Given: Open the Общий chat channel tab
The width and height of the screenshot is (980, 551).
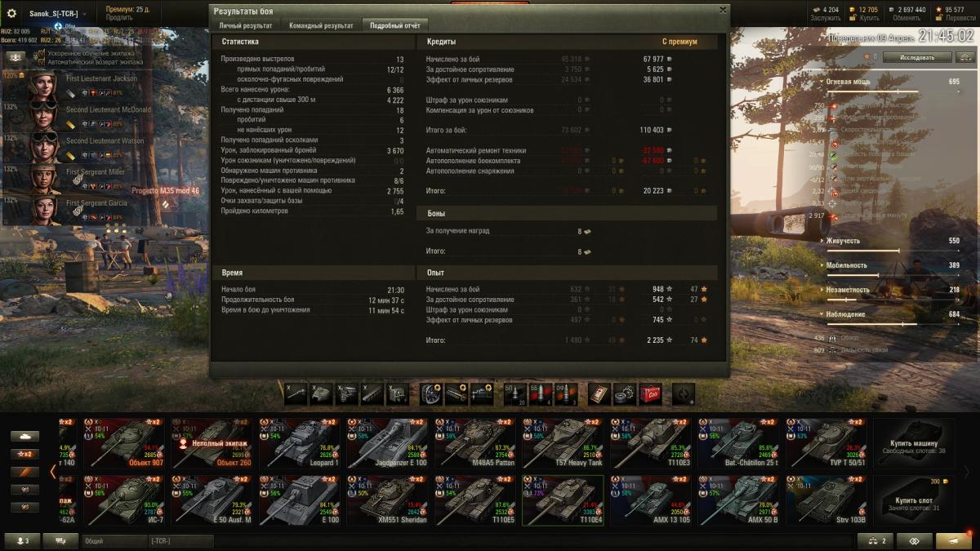Looking at the screenshot, I should [114, 540].
